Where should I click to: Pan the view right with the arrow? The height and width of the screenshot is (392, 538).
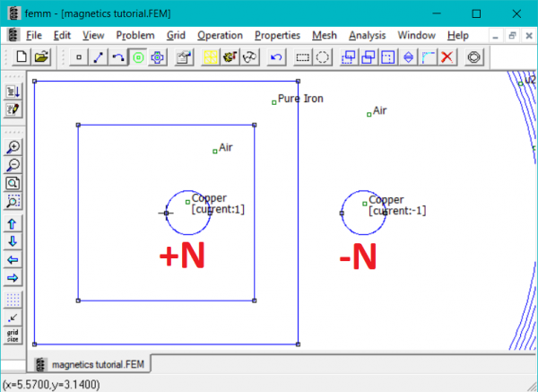tap(13, 278)
